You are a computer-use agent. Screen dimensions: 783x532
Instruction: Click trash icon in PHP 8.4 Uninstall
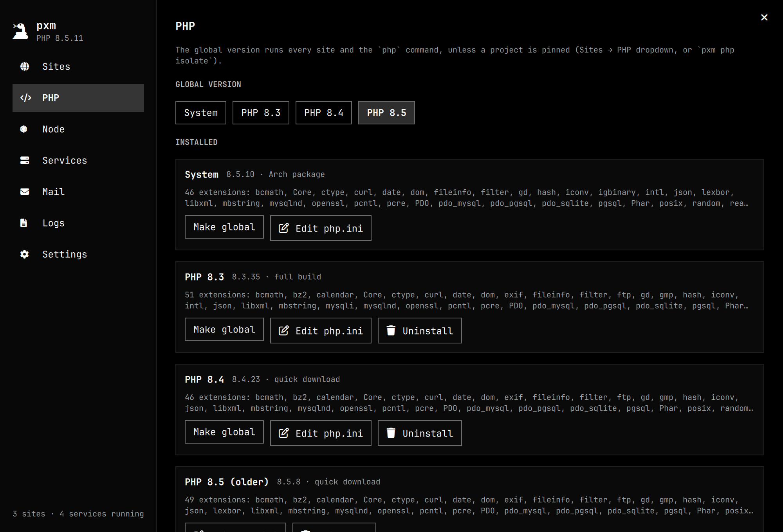(391, 433)
